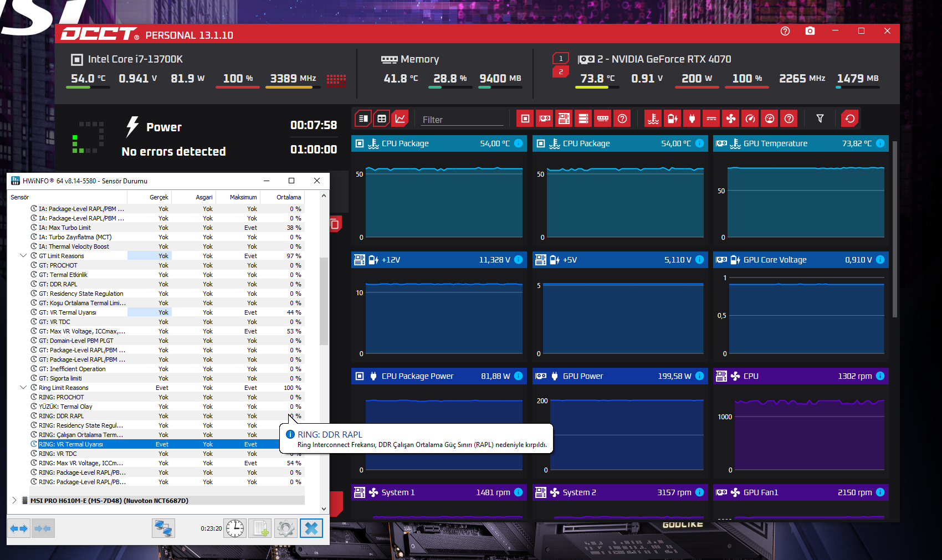Screen dimensions: 942x560
Task: Expand MSI PRO H610M-E sensor group
Action: 14,500
